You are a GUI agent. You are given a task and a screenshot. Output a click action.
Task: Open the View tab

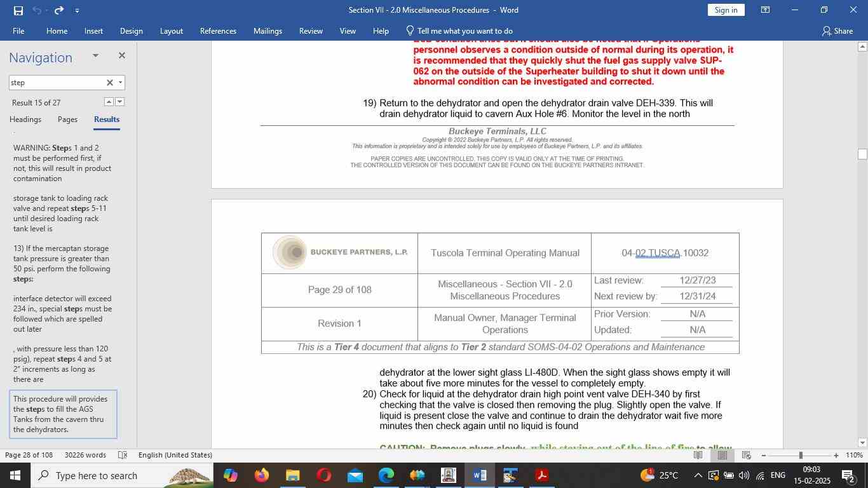348,30
